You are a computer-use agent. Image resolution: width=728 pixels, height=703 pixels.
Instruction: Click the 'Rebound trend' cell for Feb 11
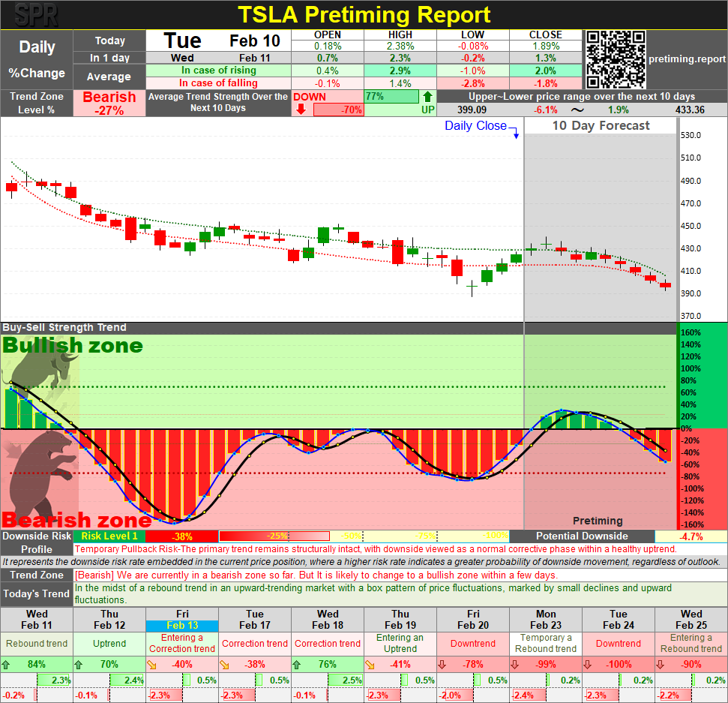(x=37, y=644)
